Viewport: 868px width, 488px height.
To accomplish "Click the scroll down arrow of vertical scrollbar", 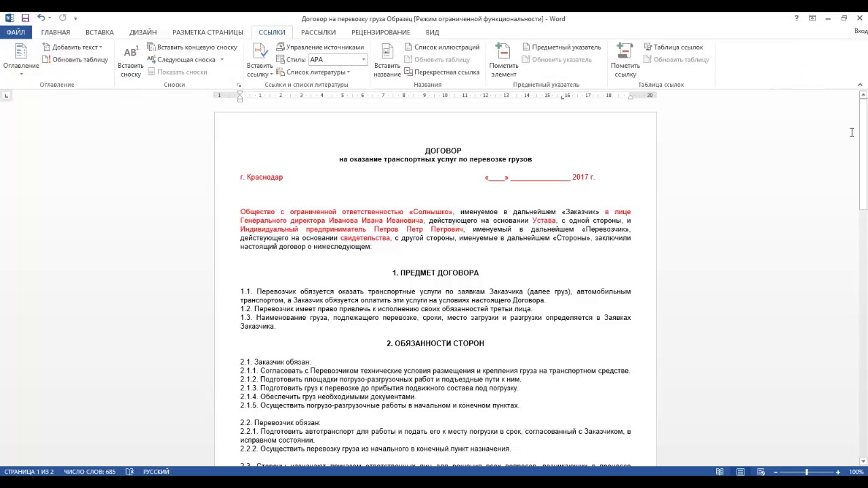I will (x=863, y=462).
